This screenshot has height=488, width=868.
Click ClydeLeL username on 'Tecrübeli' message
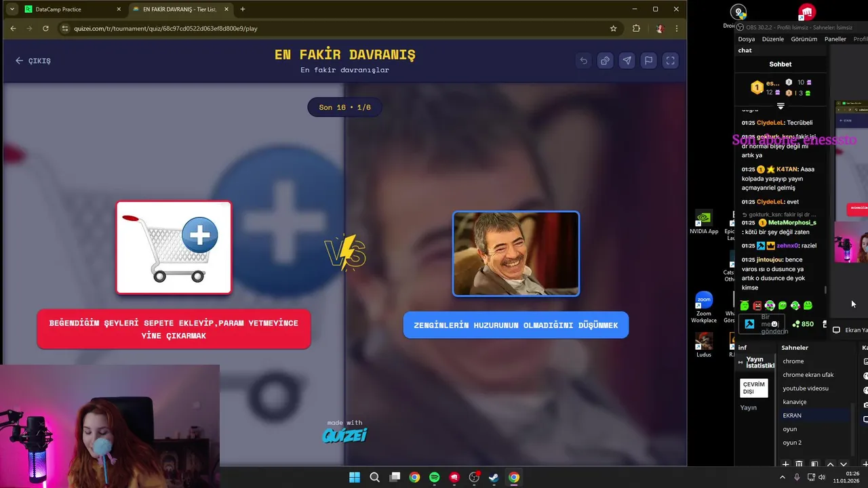pyautogui.click(x=770, y=123)
